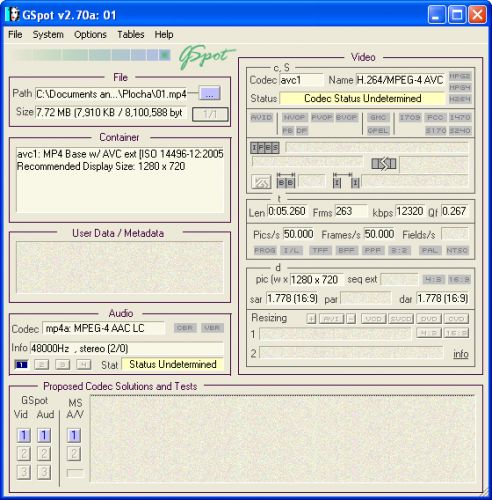Open the System menu
The height and width of the screenshot is (500, 492).
pyautogui.click(x=48, y=34)
